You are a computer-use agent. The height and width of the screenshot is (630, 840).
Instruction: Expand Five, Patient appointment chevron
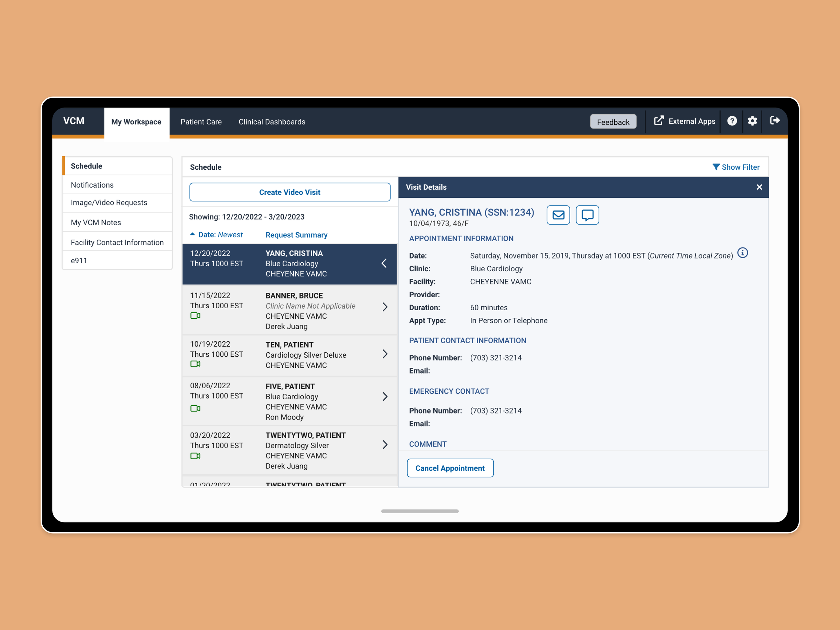click(385, 397)
